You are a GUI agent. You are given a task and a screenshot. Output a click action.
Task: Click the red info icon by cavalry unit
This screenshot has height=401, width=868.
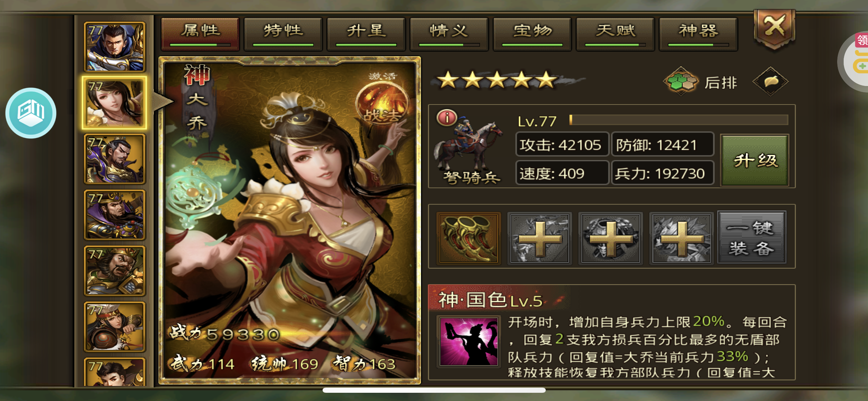click(447, 118)
